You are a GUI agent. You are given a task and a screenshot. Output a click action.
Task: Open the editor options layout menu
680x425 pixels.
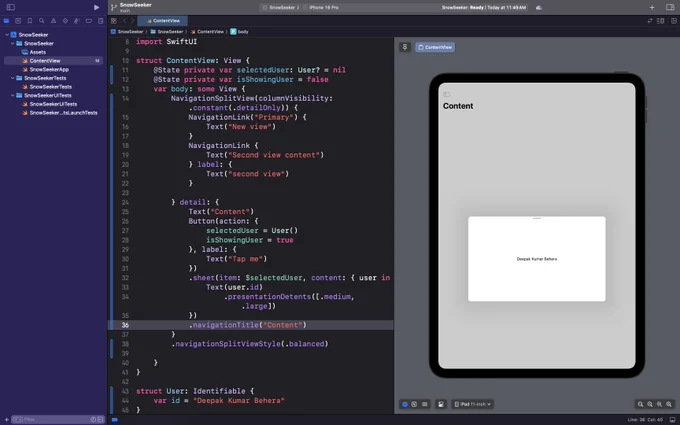tap(660, 21)
